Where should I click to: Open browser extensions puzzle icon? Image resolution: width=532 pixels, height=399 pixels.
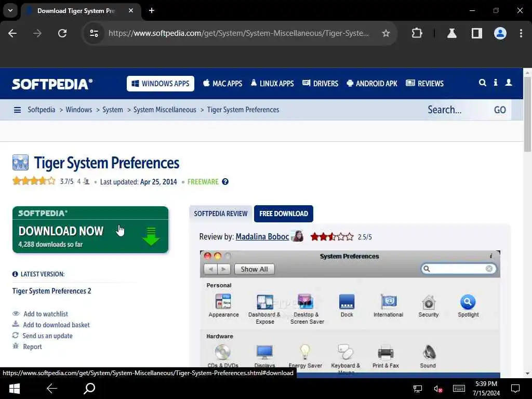click(x=417, y=33)
